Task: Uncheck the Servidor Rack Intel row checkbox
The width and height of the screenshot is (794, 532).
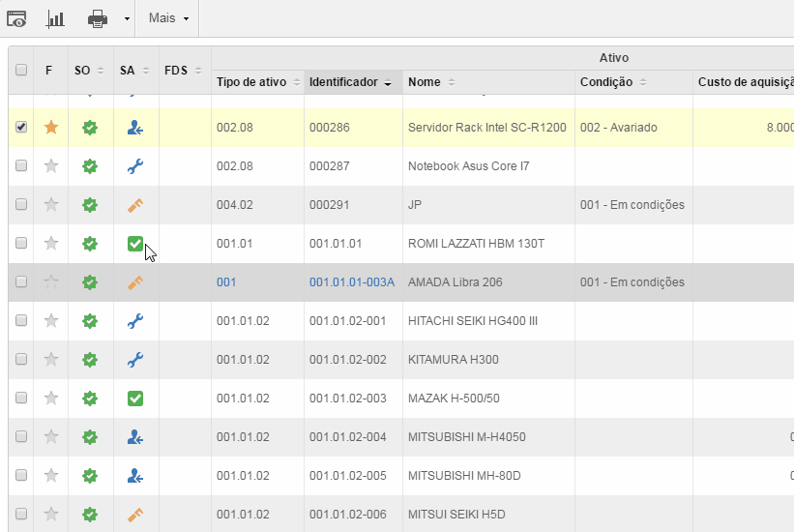Action: 21,127
